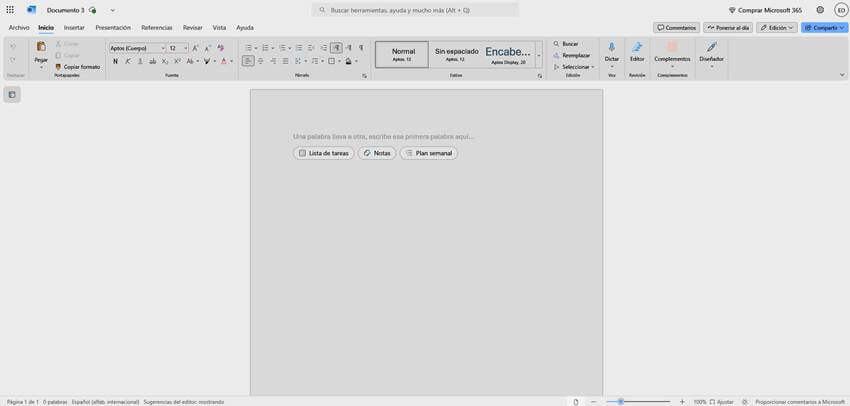Image resolution: width=850 pixels, height=406 pixels.
Task: Open the ED account avatar
Action: [841, 10]
